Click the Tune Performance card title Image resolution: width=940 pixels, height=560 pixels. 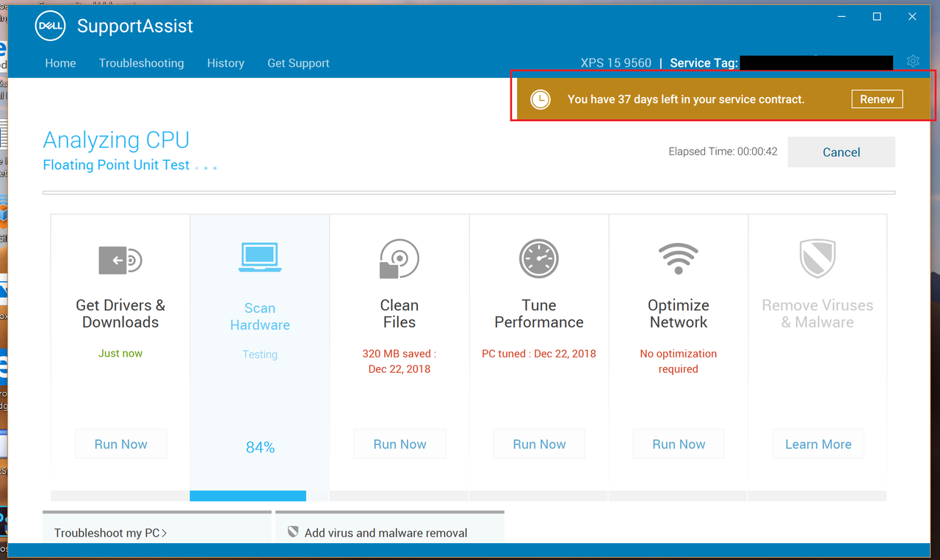pos(539,313)
